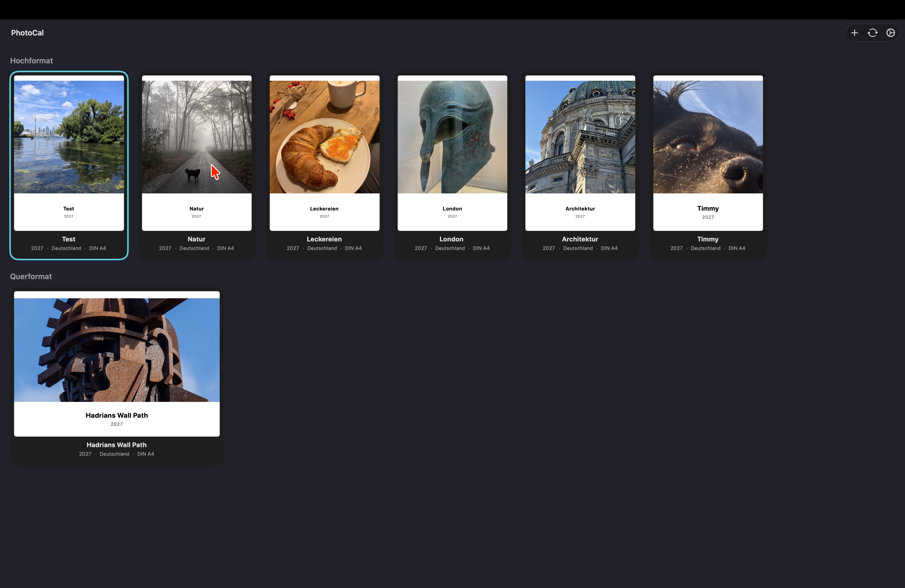Viewport: 905px width, 588px height.
Task: Click the Querformat section heading
Action: pos(31,276)
